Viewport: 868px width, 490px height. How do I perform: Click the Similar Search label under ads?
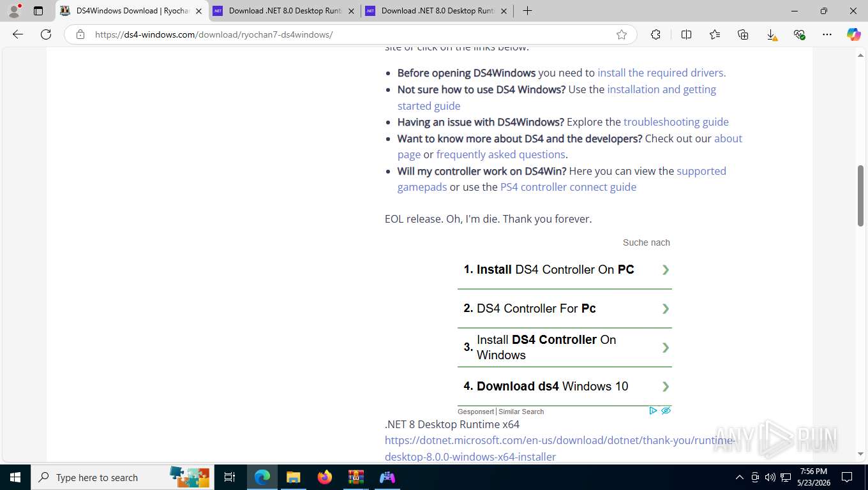pos(521,412)
